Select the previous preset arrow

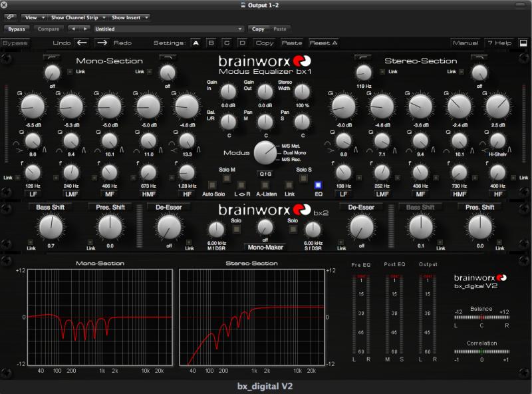[x=74, y=29]
